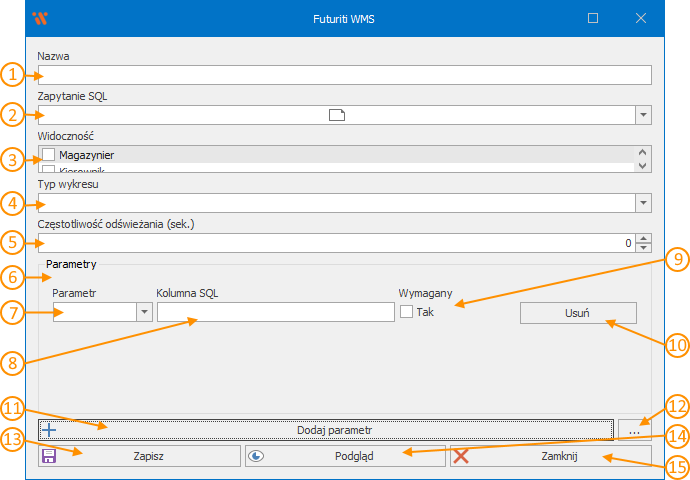Click the eye icon on Podgląd
The width and height of the screenshot is (690, 480).
pyautogui.click(x=256, y=456)
